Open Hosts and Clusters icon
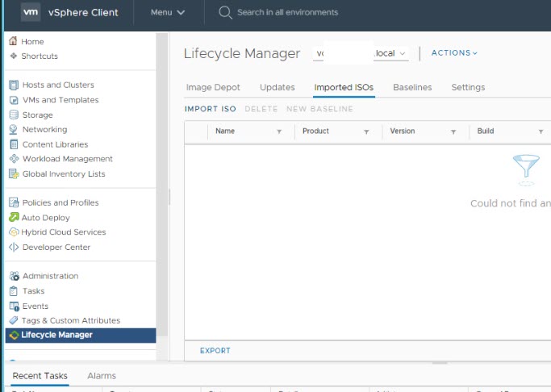This screenshot has width=551, height=392. tap(14, 85)
